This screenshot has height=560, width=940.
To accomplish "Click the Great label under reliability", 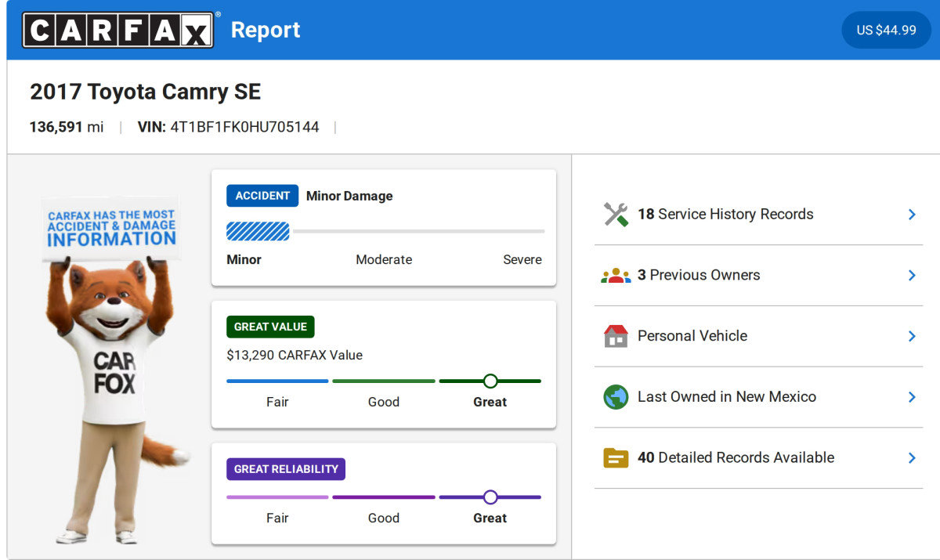I will [490, 518].
